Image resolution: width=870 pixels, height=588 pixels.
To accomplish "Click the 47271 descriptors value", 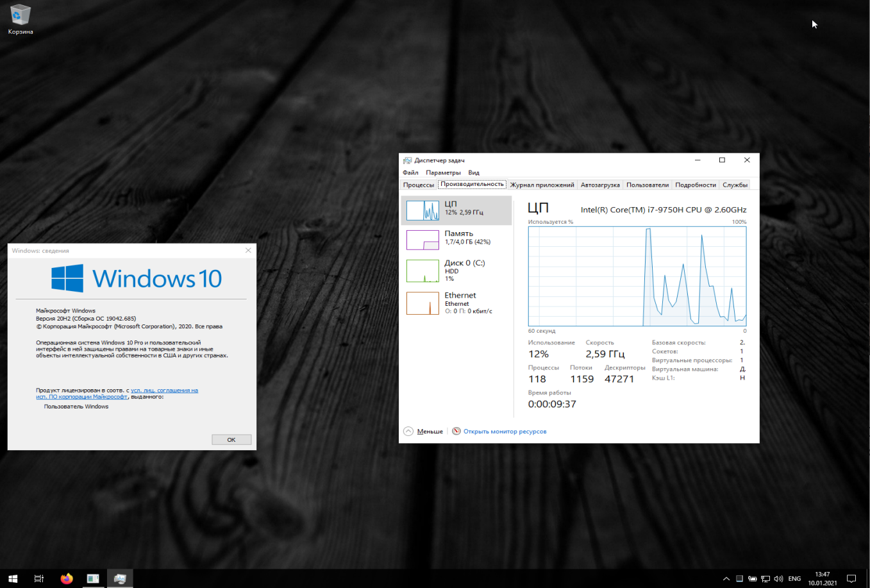I will click(x=619, y=379).
